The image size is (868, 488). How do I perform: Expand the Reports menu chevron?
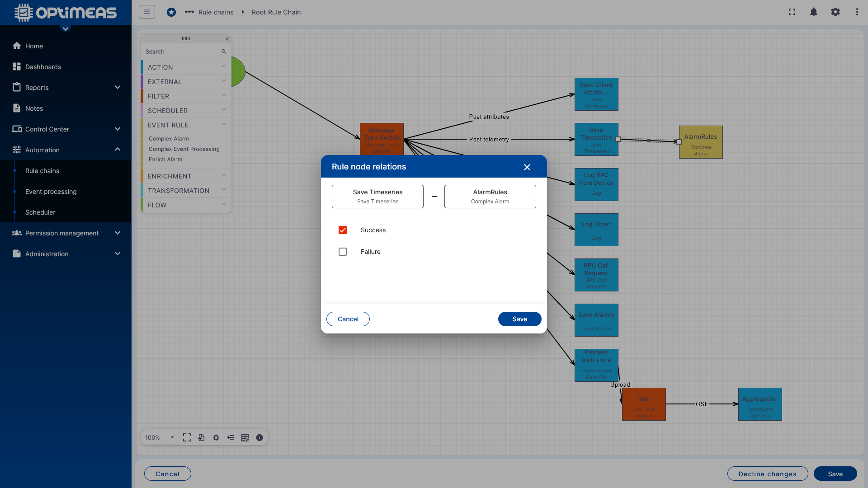pyautogui.click(x=118, y=87)
